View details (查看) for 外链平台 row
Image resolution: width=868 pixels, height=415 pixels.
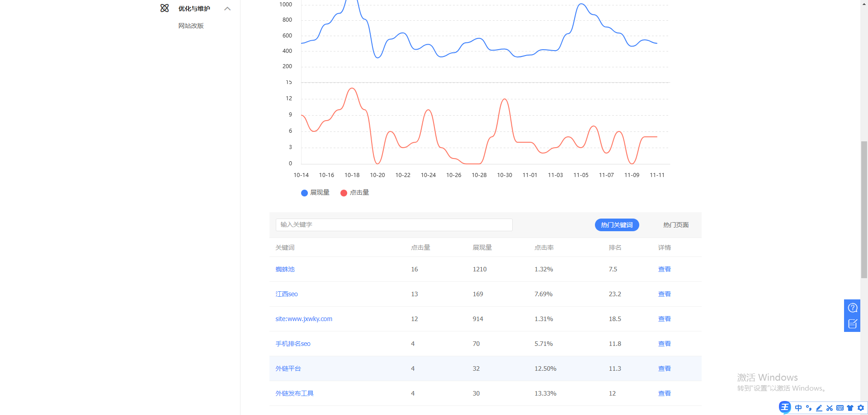(665, 368)
